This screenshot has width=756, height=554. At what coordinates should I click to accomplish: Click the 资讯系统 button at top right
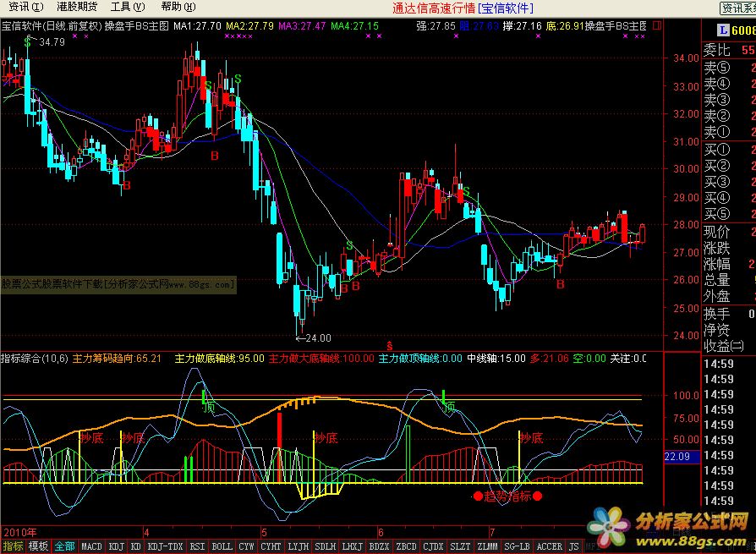pyautogui.click(x=737, y=8)
